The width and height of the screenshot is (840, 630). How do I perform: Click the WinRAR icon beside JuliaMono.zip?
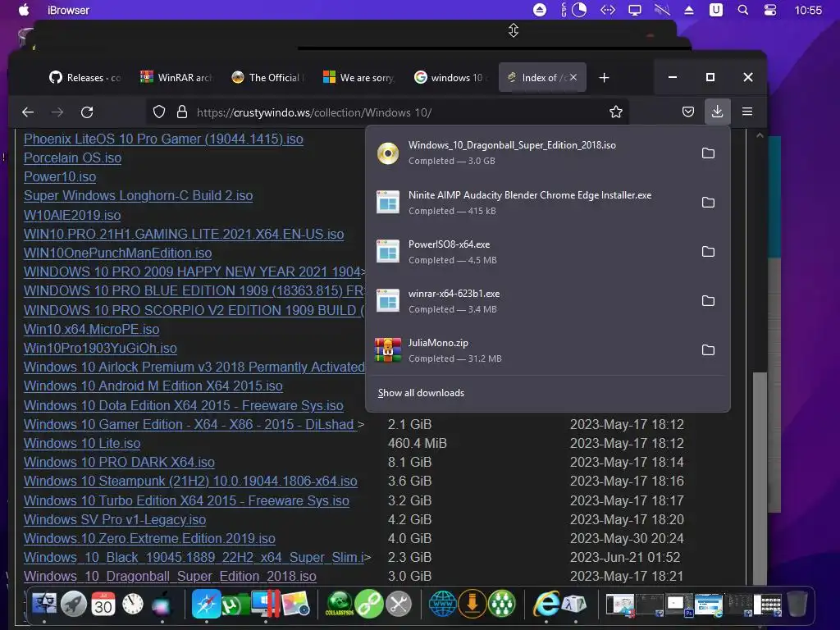(x=388, y=349)
